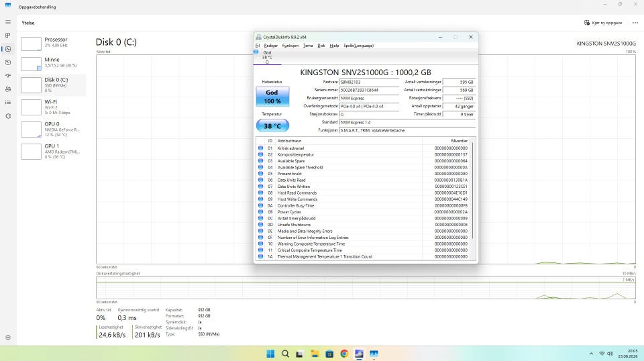This screenshot has height=361, width=644.
Task: Select the Media and Data Integrity Errors row
Action: [364, 231]
